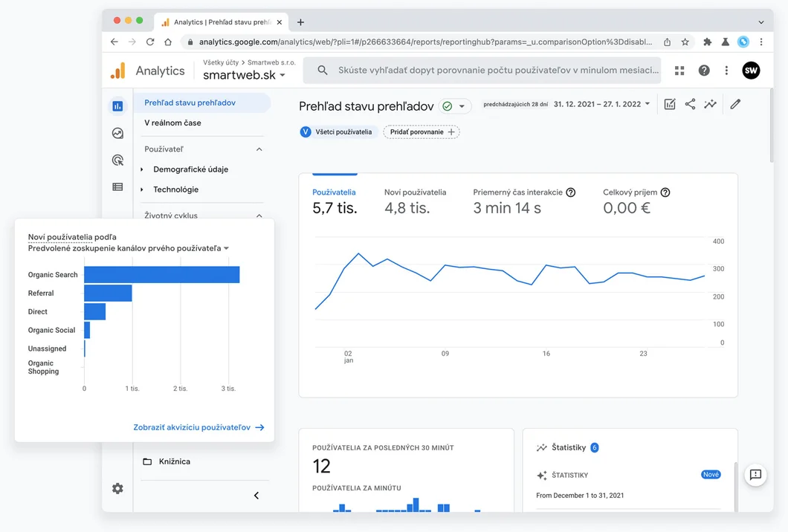The image size is (788, 532).
Task: Switch to Celkový príjem metric tab
Action: click(x=636, y=201)
